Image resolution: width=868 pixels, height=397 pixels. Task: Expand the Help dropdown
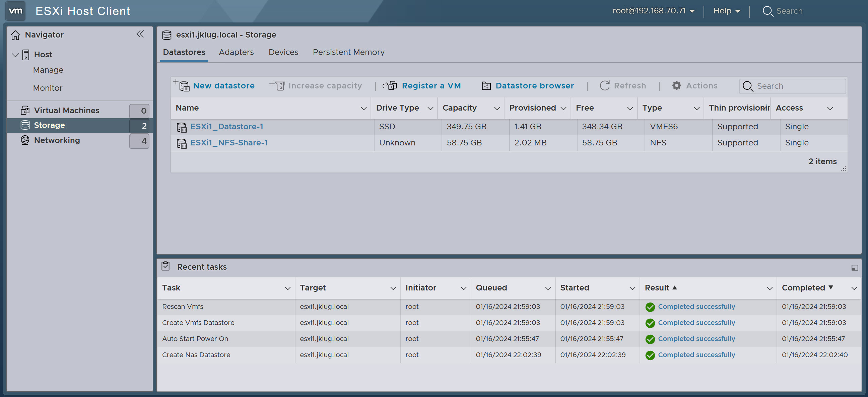point(726,10)
